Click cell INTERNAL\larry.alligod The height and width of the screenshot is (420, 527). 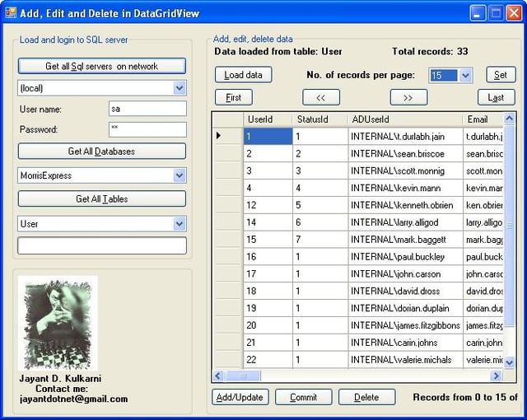tap(405, 222)
